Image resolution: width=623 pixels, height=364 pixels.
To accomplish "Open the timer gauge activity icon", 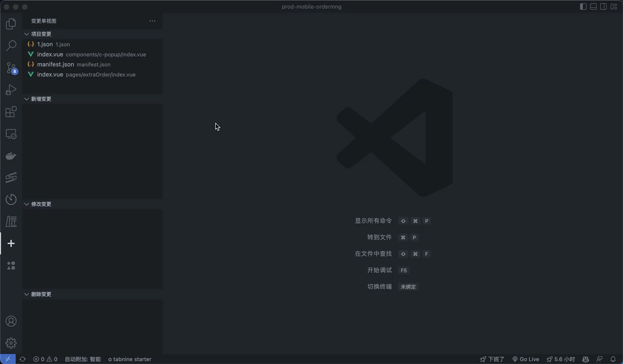I will [11, 199].
